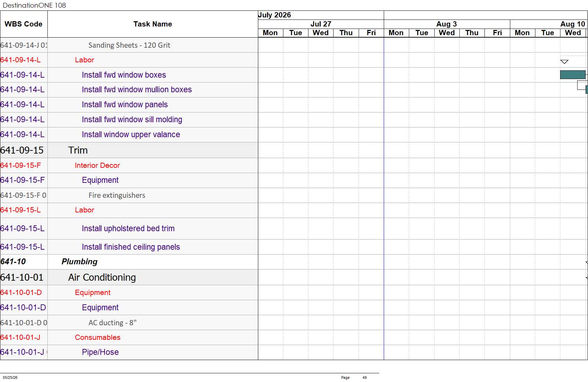This screenshot has height=382, width=588.
Task: Select the teal bar for Install fwd window boxes
Action: (x=573, y=75)
